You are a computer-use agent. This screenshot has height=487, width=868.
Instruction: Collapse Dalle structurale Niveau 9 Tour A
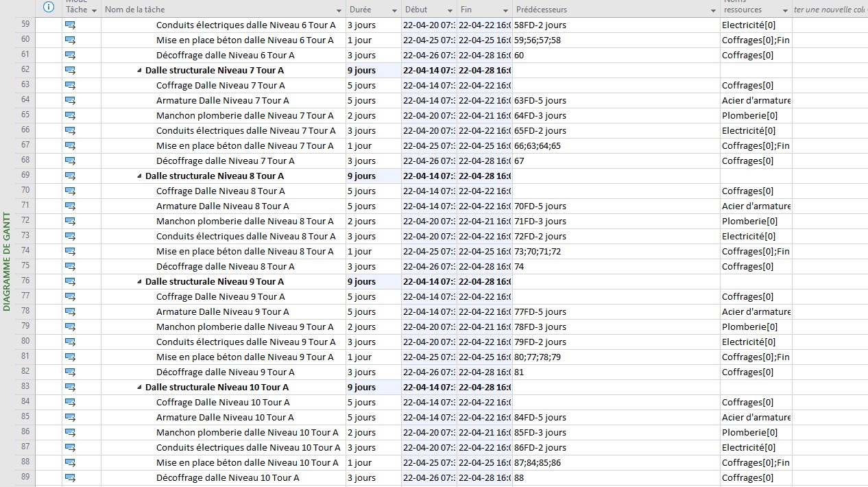pos(140,282)
